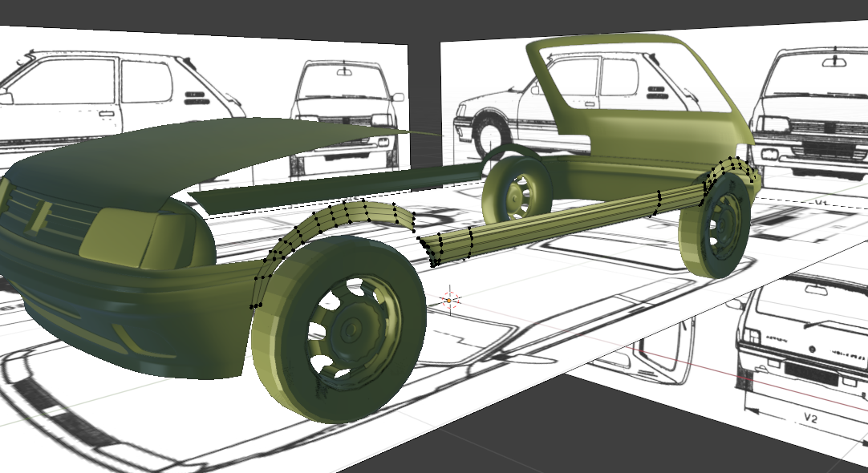Select the front bumper mesh
This screenshot has width=868, height=473.
coord(128,321)
